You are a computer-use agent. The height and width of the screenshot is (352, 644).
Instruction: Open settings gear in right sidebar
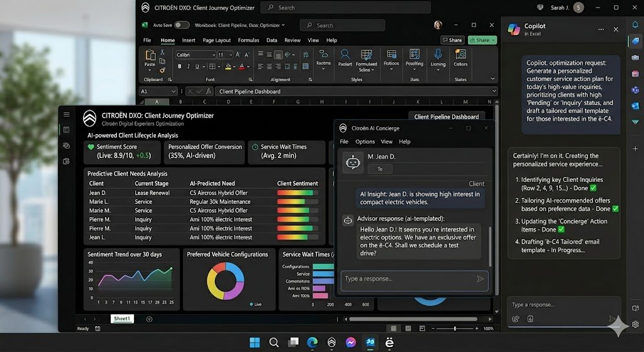click(x=635, y=324)
